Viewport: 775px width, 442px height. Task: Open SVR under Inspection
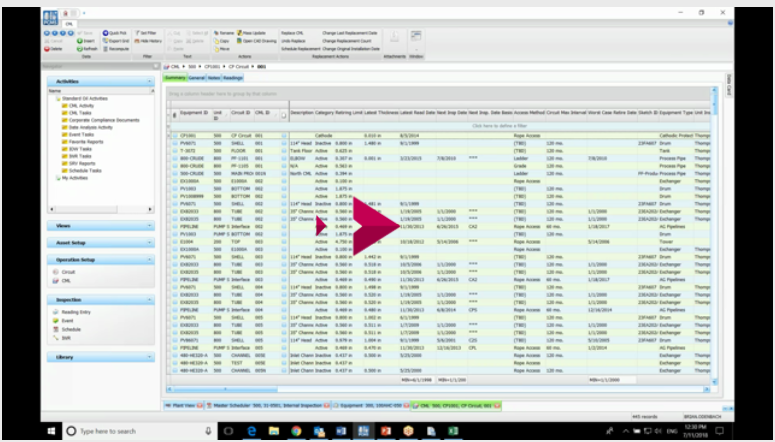(x=62, y=338)
